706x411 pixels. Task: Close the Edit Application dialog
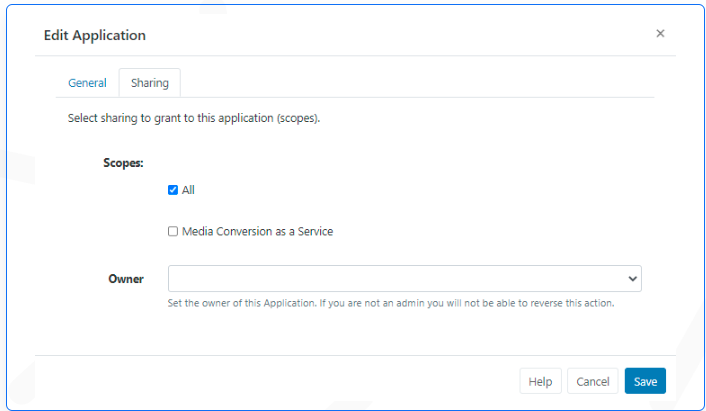[660, 33]
